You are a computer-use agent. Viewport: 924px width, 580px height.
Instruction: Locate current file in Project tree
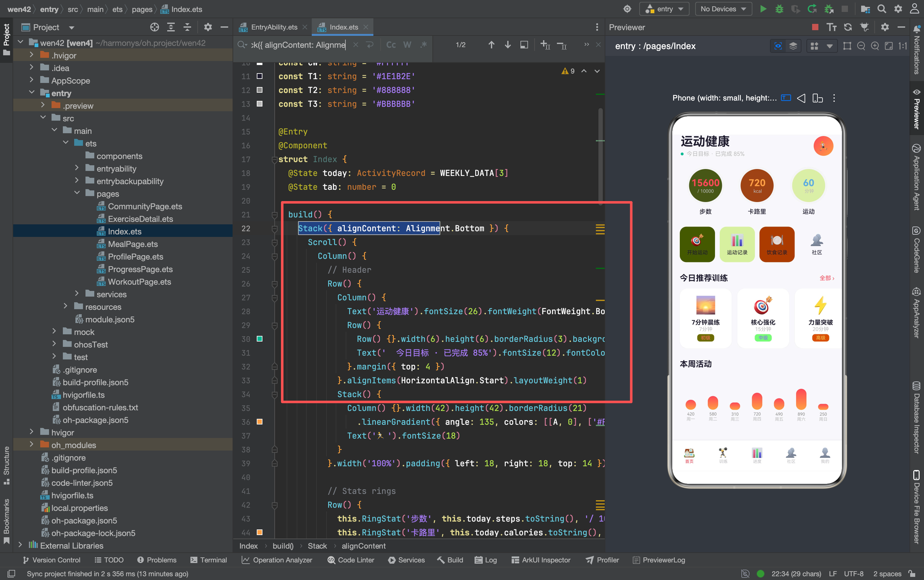pyautogui.click(x=154, y=27)
